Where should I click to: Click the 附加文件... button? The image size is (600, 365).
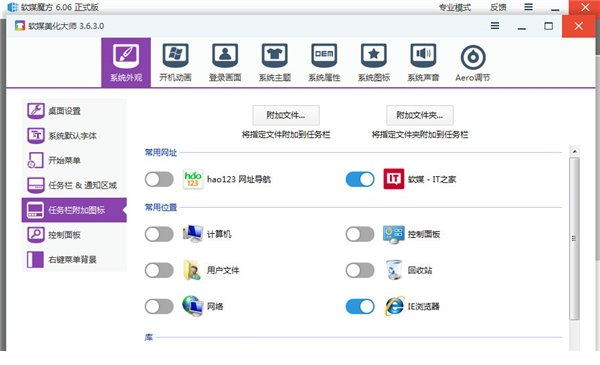coord(286,115)
